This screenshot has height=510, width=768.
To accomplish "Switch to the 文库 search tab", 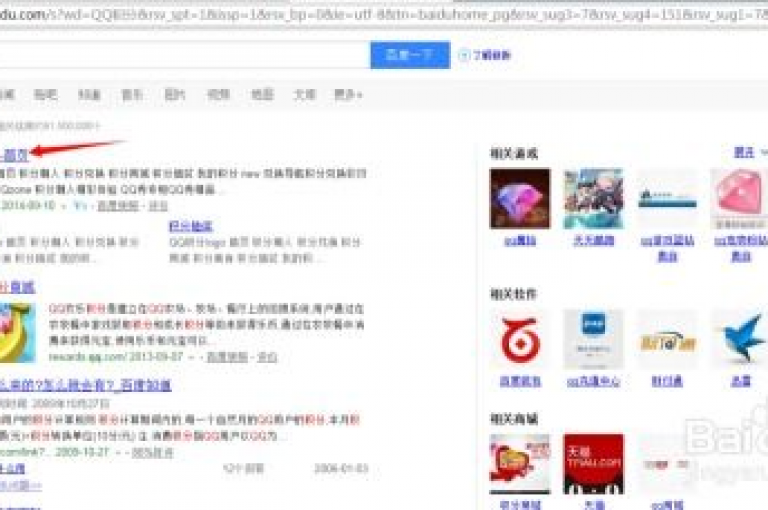I will point(305,95).
